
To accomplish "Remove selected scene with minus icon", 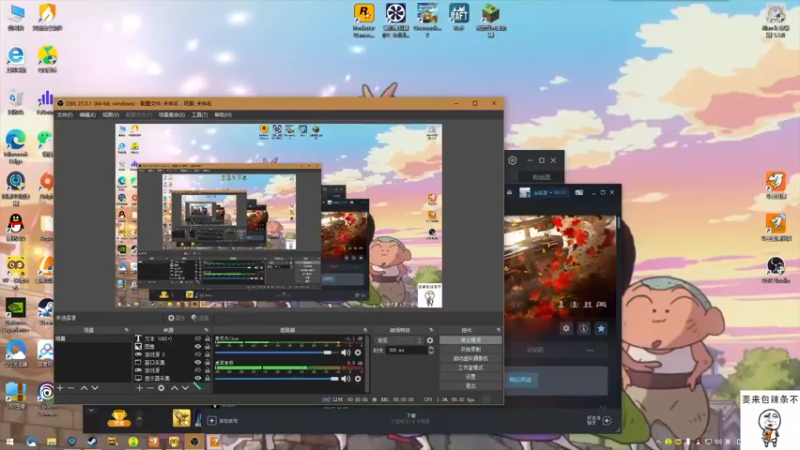I will (71, 388).
